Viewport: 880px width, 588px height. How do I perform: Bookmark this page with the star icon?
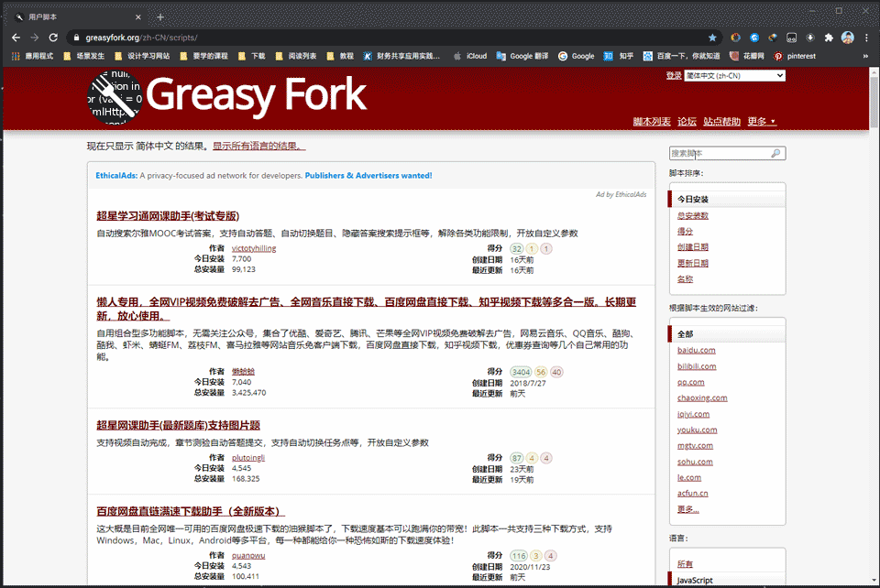tap(712, 38)
